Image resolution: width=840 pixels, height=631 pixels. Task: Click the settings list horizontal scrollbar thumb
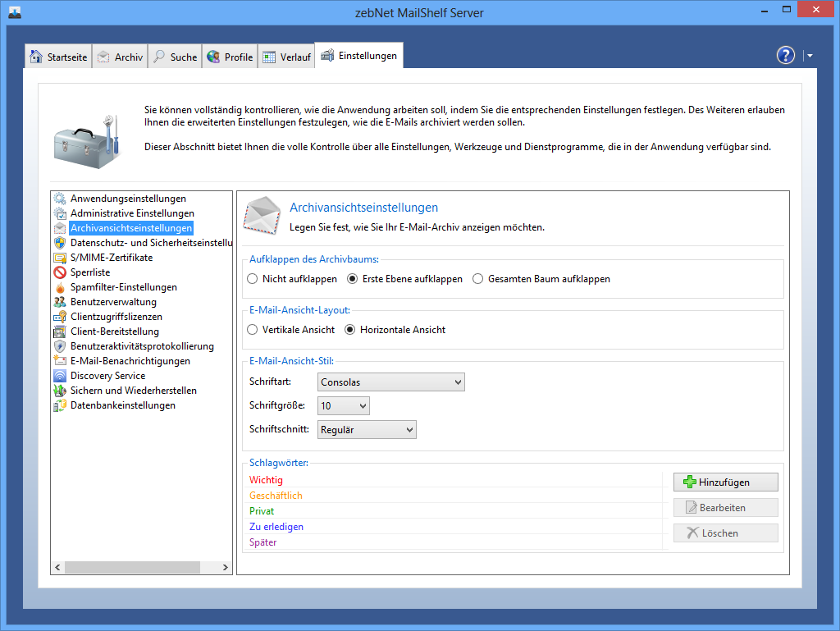132,567
